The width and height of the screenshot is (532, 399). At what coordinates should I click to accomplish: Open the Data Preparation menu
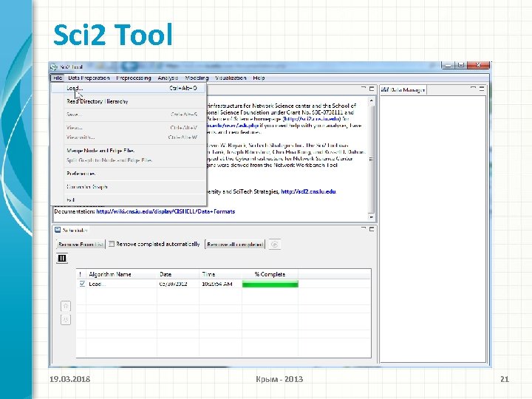point(89,78)
